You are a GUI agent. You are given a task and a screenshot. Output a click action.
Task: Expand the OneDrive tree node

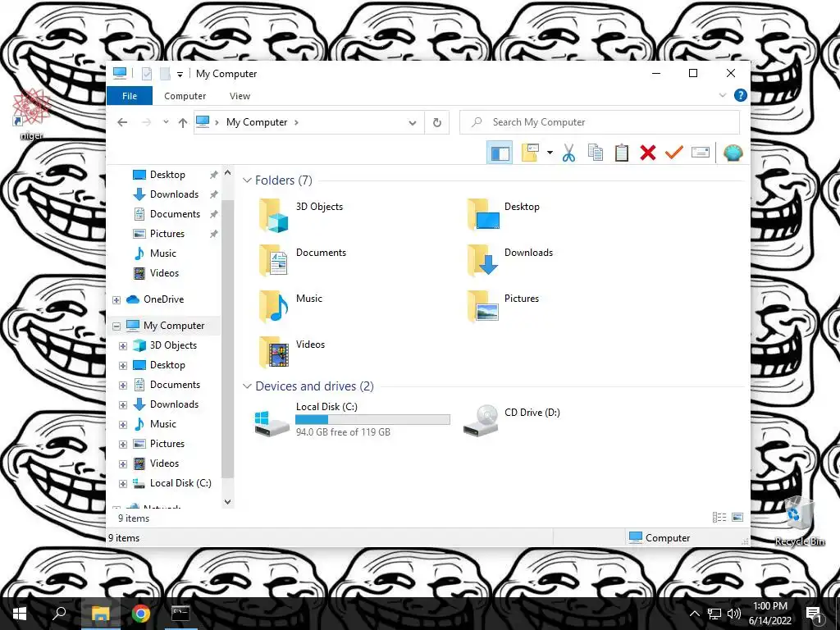click(x=116, y=300)
